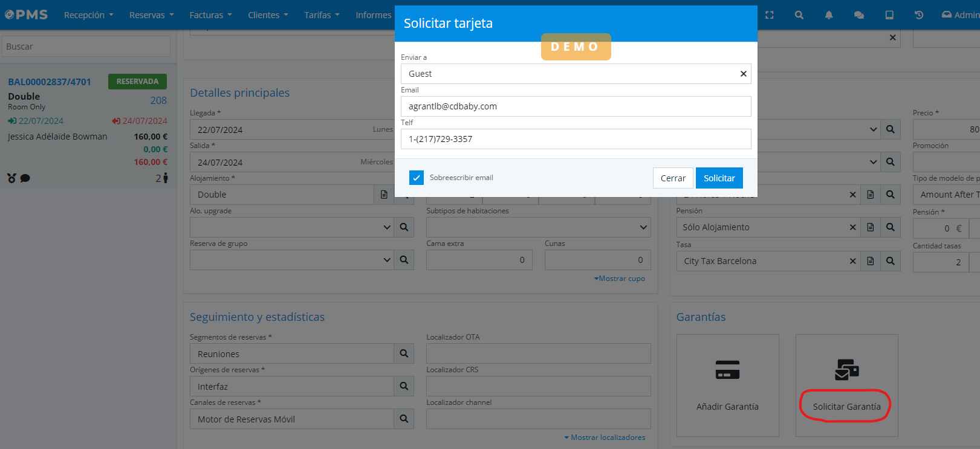
Task: Click the Email input field
Action: [576, 106]
